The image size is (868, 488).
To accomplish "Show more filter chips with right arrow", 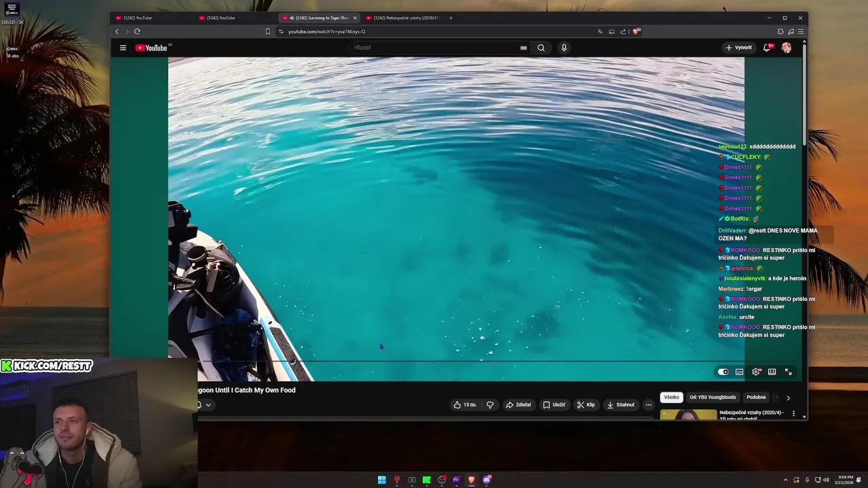I will point(788,398).
